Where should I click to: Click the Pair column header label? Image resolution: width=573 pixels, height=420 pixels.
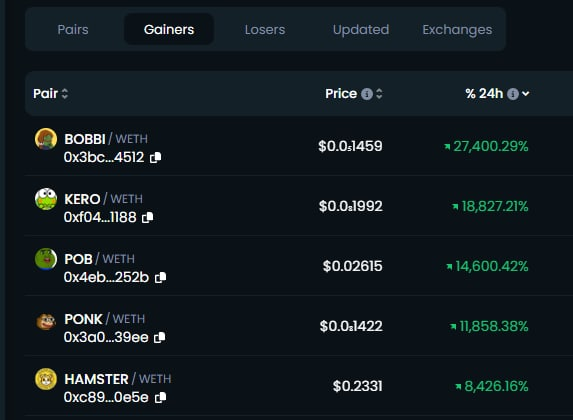click(45, 94)
